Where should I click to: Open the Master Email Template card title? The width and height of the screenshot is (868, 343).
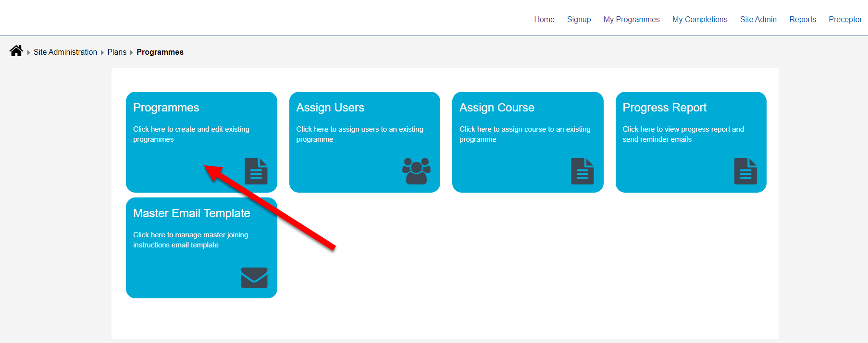pos(192,213)
